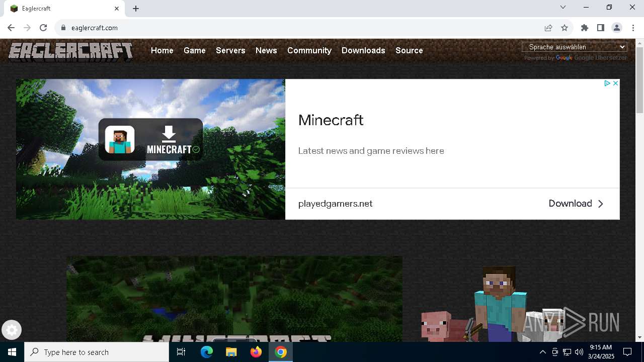Image resolution: width=644 pixels, height=362 pixels.
Task: Reload the Eaglercraft page
Action: [x=43, y=28]
